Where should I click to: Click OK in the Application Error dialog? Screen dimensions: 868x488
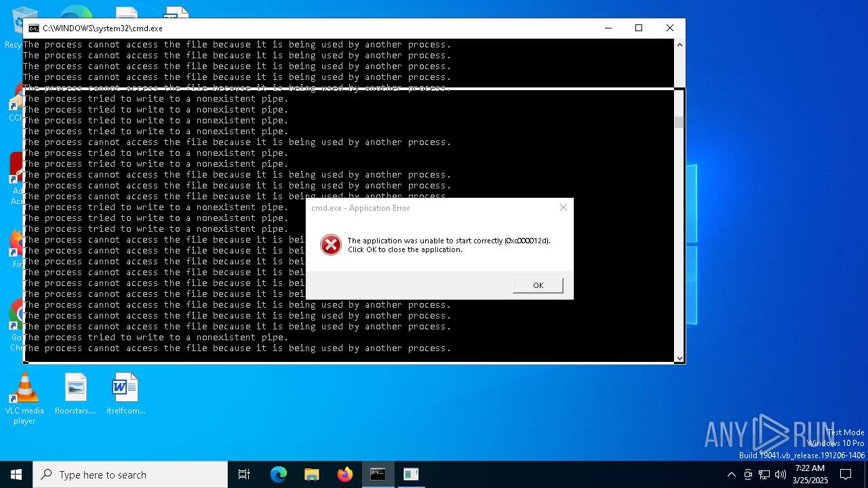(x=538, y=285)
